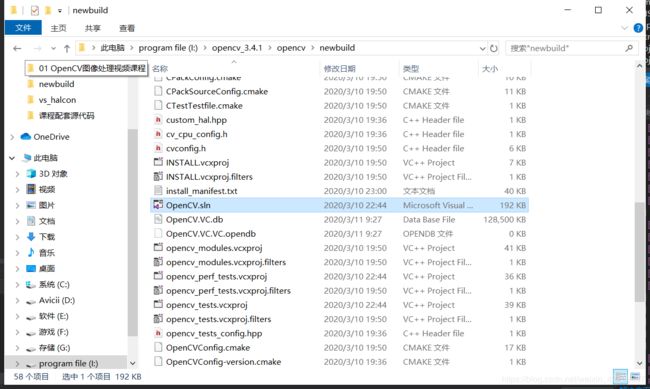
Task: Select the custom_hal.hpp header file icon
Action: [x=158, y=119]
